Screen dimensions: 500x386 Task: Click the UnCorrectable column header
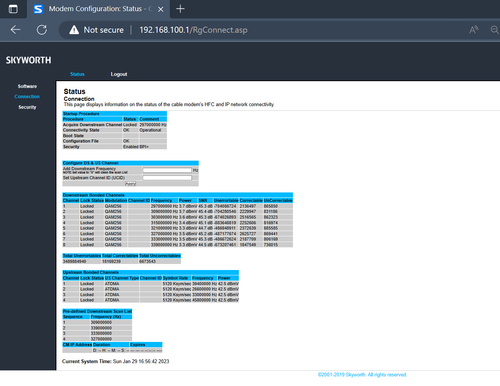tap(278, 200)
